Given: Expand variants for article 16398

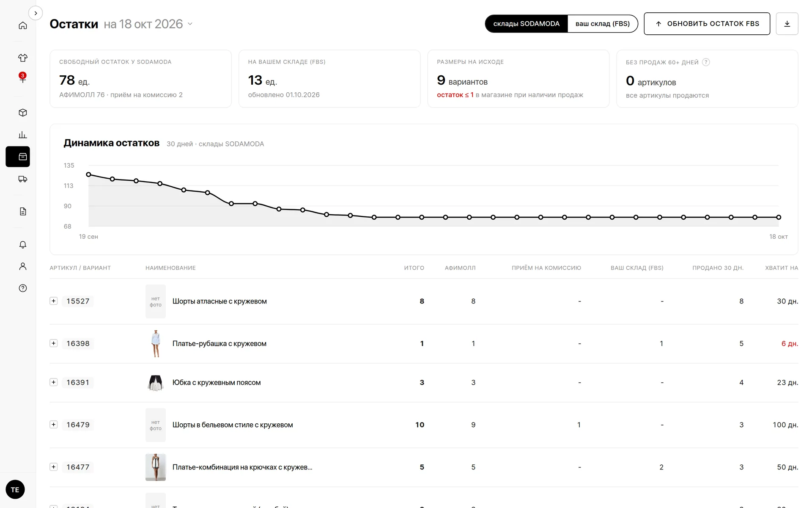Looking at the screenshot, I should coord(54,343).
